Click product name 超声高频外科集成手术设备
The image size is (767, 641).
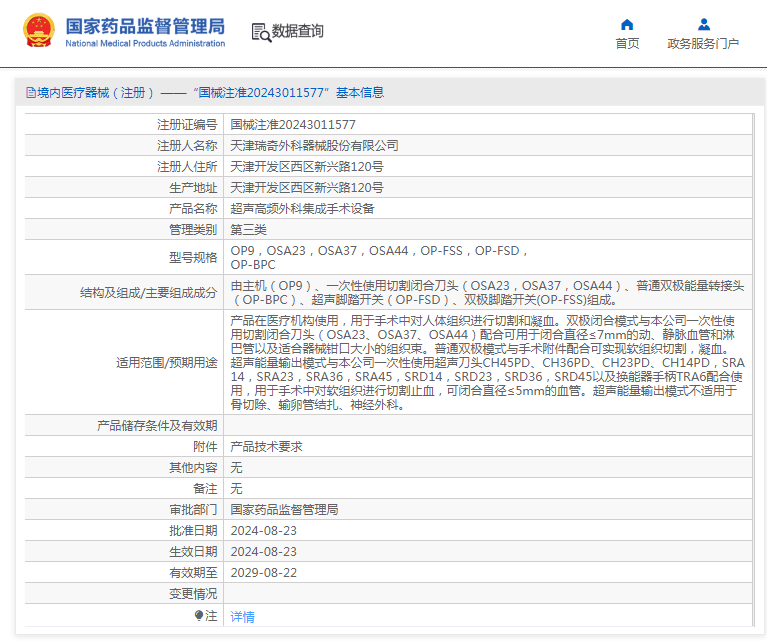point(302,209)
